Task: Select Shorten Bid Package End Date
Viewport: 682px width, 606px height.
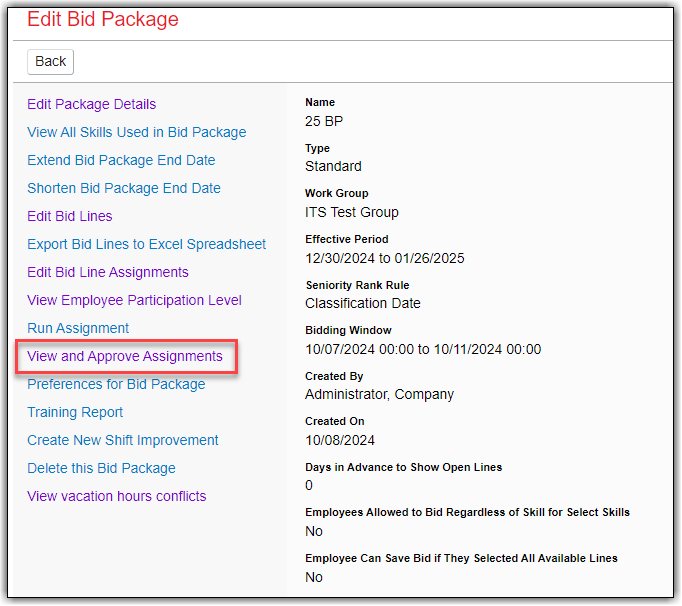Action: [124, 188]
